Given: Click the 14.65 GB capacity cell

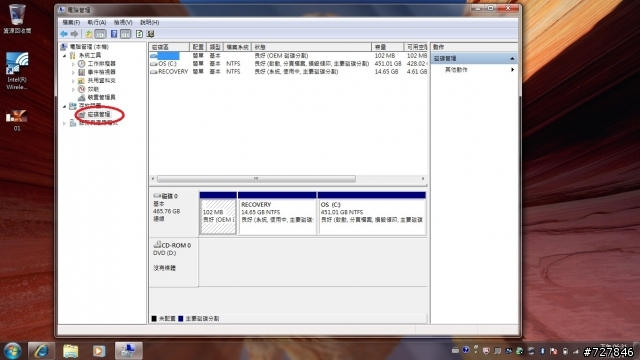Looking at the screenshot, I should click(386, 71).
